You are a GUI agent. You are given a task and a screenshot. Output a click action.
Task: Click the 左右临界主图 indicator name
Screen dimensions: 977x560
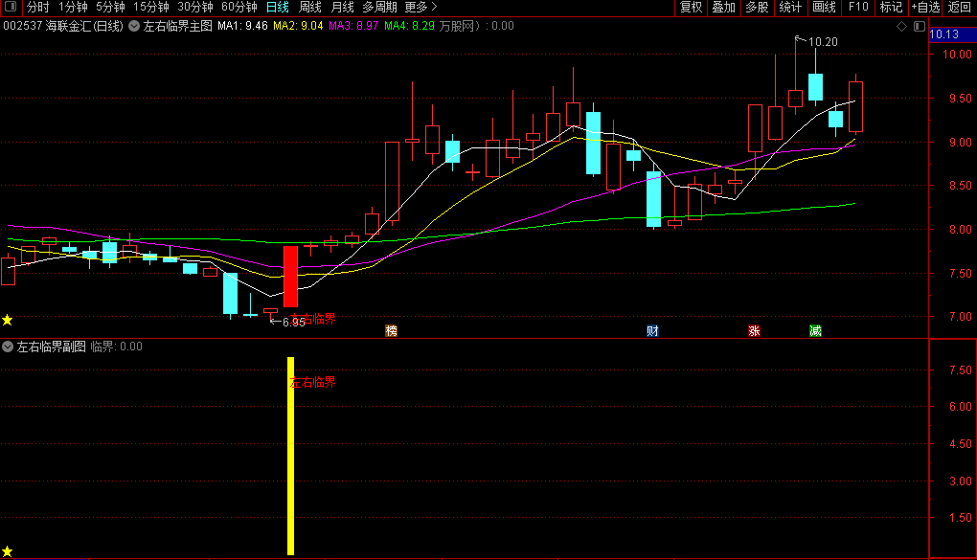pyautogui.click(x=177, y=26)
